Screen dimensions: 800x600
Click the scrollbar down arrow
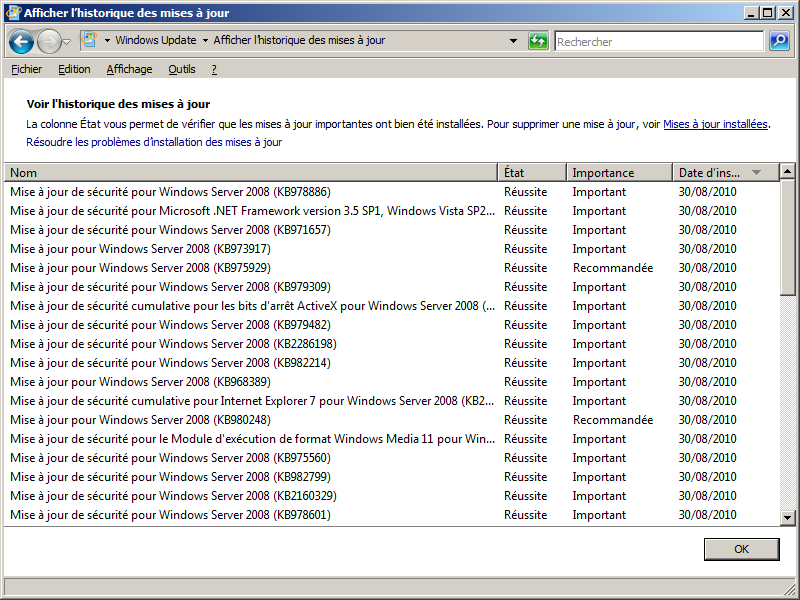coord(787,517)
